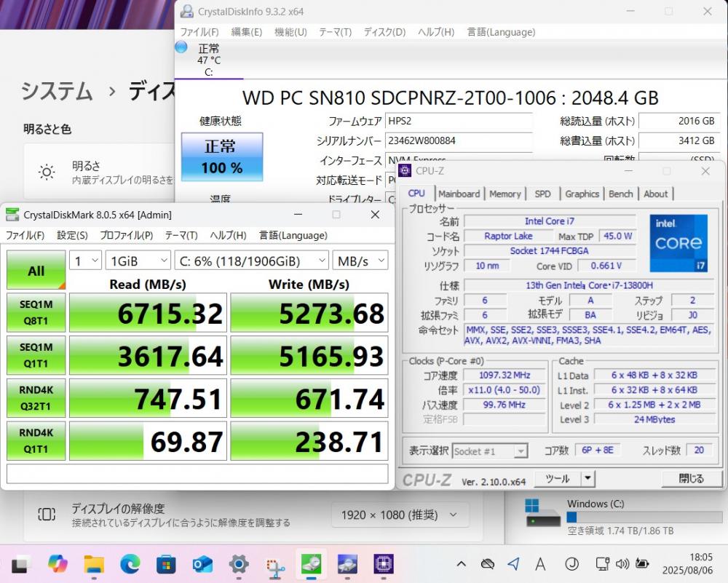Click the CrystalDiskInfo title bar icon
This screenshot has width=728, height=583.
186,11
